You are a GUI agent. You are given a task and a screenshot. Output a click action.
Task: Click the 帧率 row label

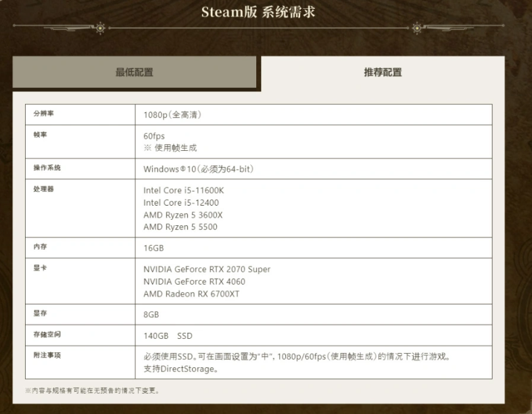[40, 135]
